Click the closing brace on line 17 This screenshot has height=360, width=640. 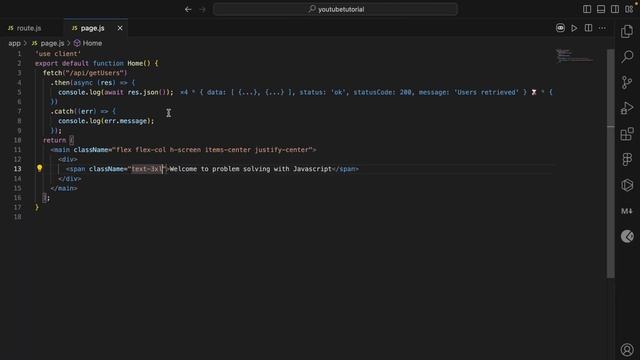[37, 207]
